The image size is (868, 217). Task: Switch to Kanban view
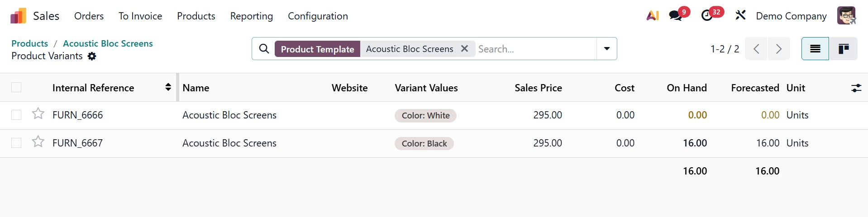(843, 49)
